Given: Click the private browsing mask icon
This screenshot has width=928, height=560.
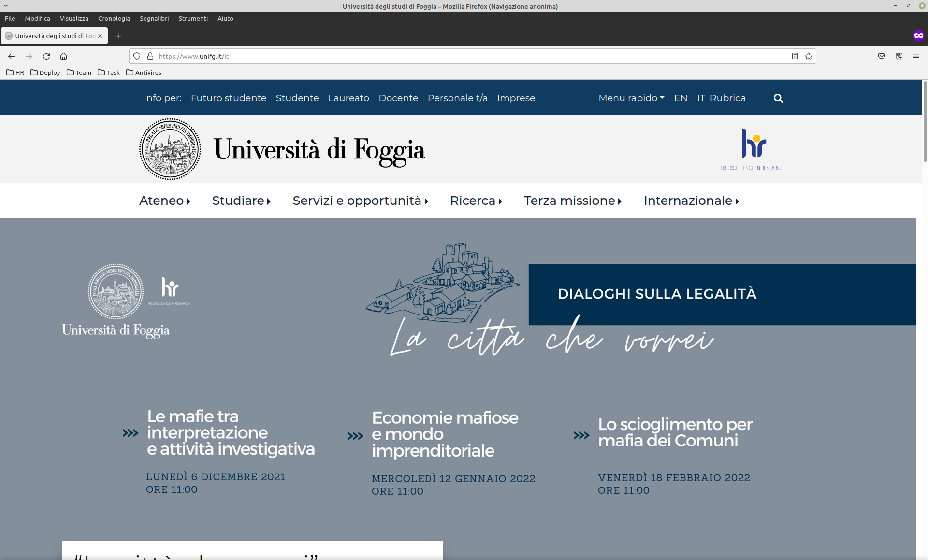Looking at the screenshot, I should click(x=918, y=36).
